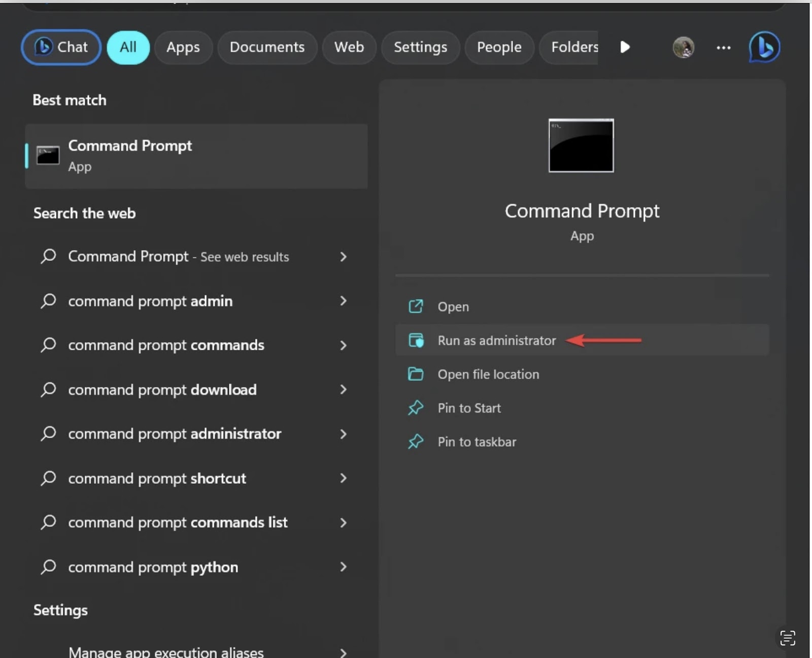This screenshot has width=812, height=658.
Task: Click Pin to Start
Action: click(x=582, y=408)
